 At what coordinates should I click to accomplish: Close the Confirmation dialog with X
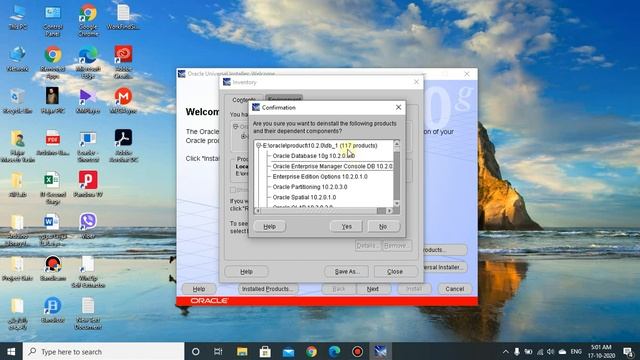[x=398, y=107]
